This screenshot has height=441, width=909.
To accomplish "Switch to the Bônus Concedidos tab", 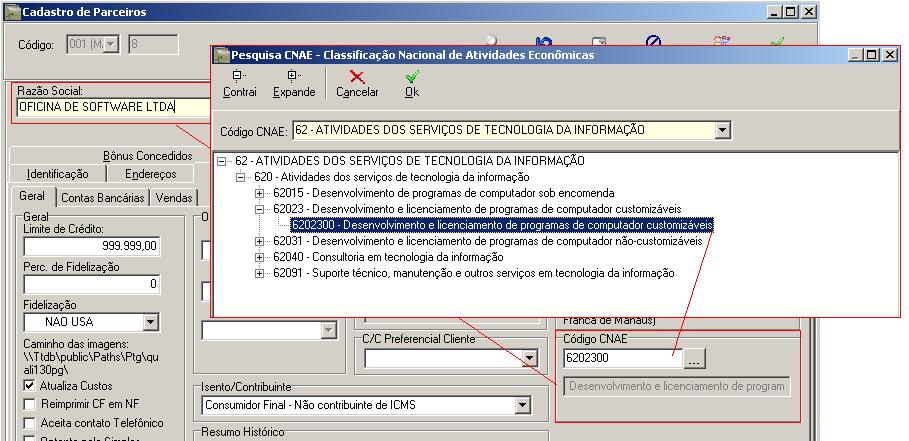I will (147, 156).
